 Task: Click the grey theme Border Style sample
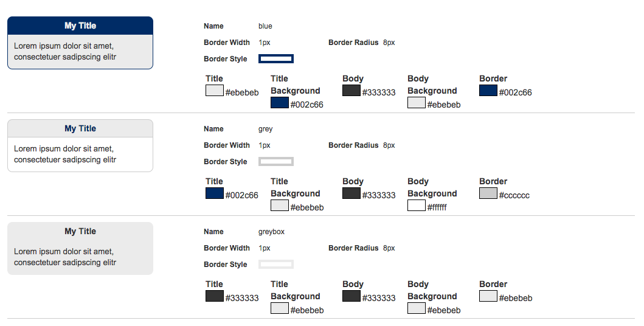point(276,161)
